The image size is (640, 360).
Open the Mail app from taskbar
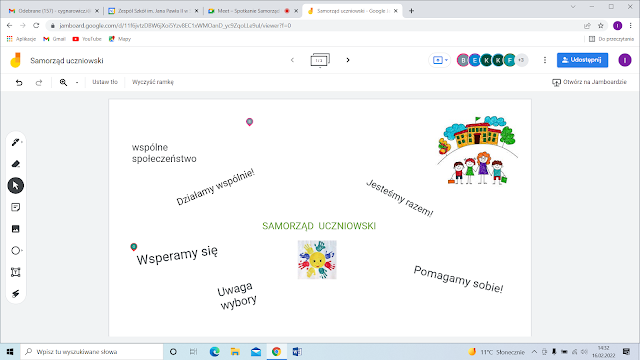tap(256, 351)
